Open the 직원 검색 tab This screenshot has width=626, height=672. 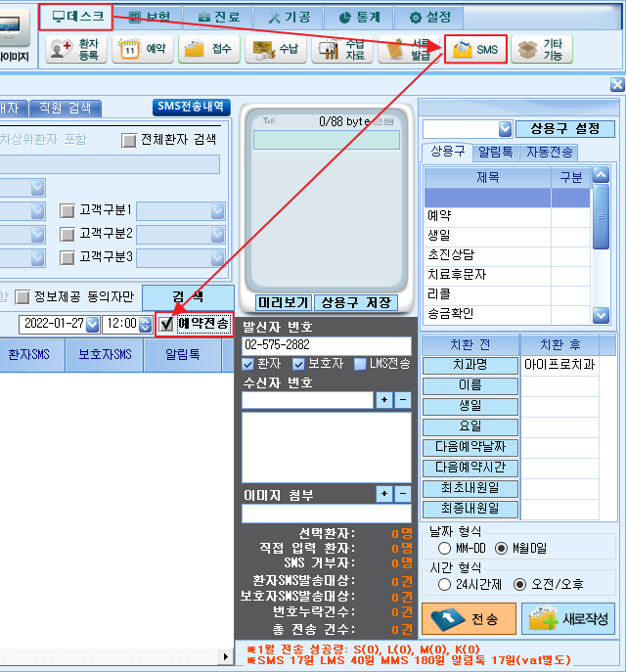click(66, 108)
